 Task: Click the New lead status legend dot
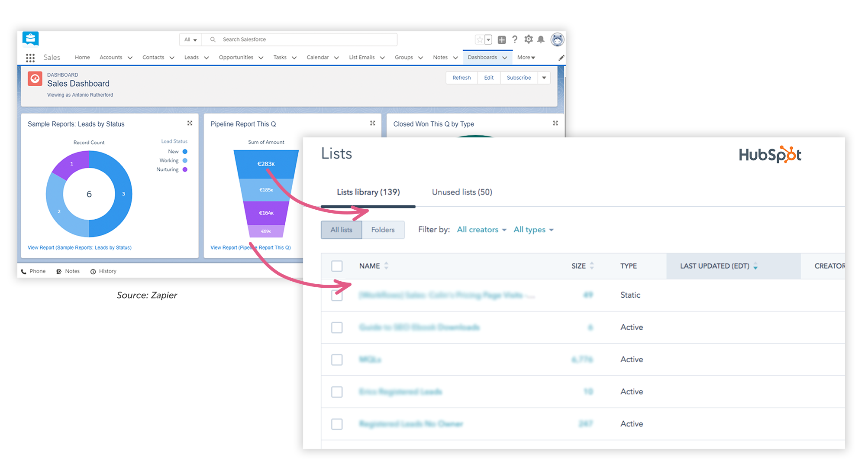click(185, 152)
